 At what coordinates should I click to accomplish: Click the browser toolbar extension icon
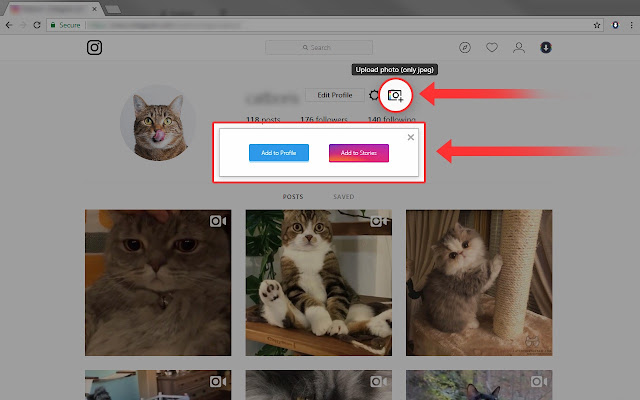click(x=615, y=25)
